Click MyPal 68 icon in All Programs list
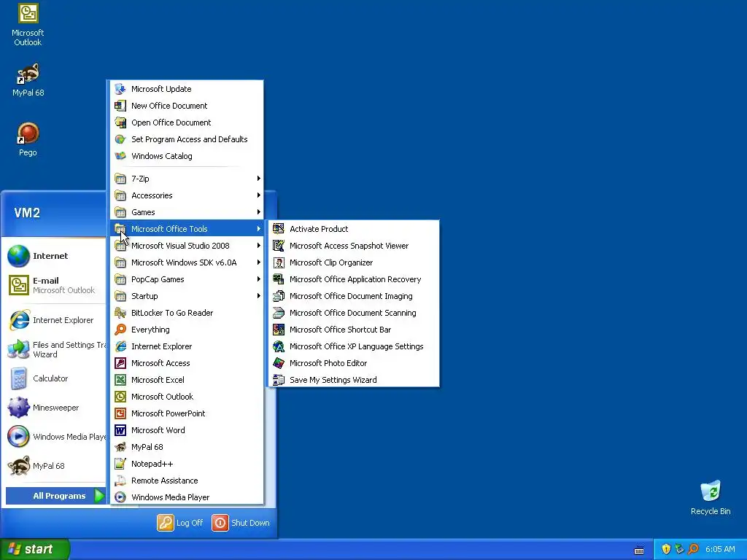 pyautogui.click(x=120, y=447)
